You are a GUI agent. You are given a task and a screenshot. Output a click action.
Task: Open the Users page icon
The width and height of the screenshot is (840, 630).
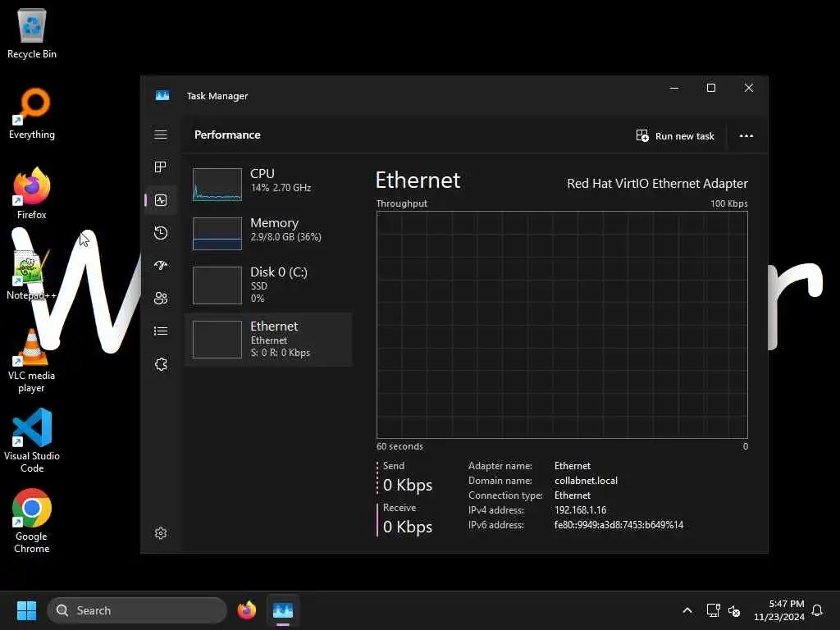click(x=161, y=299)
